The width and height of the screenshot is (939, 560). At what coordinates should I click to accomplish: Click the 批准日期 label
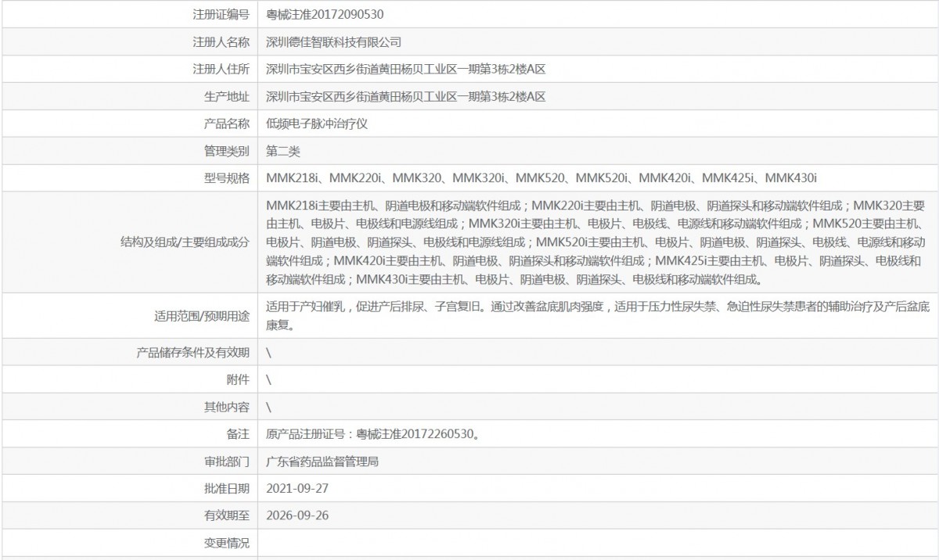click(227, 489)
